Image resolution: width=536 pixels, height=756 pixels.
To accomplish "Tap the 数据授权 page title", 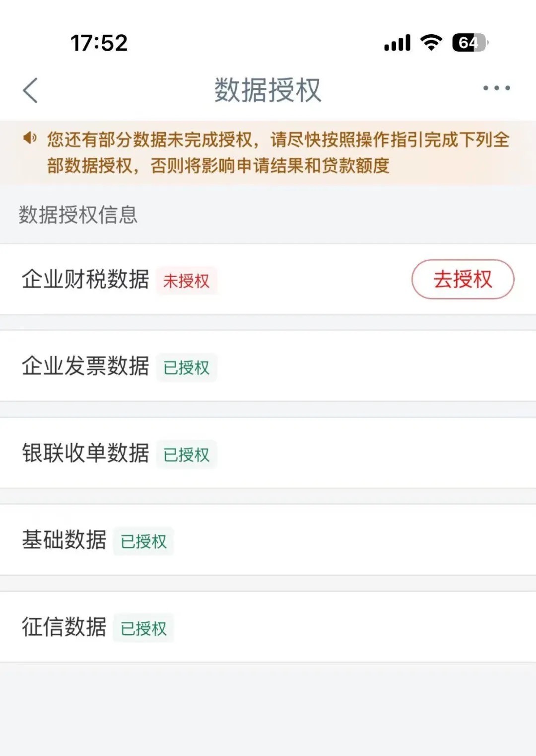I will click(268, 90).
